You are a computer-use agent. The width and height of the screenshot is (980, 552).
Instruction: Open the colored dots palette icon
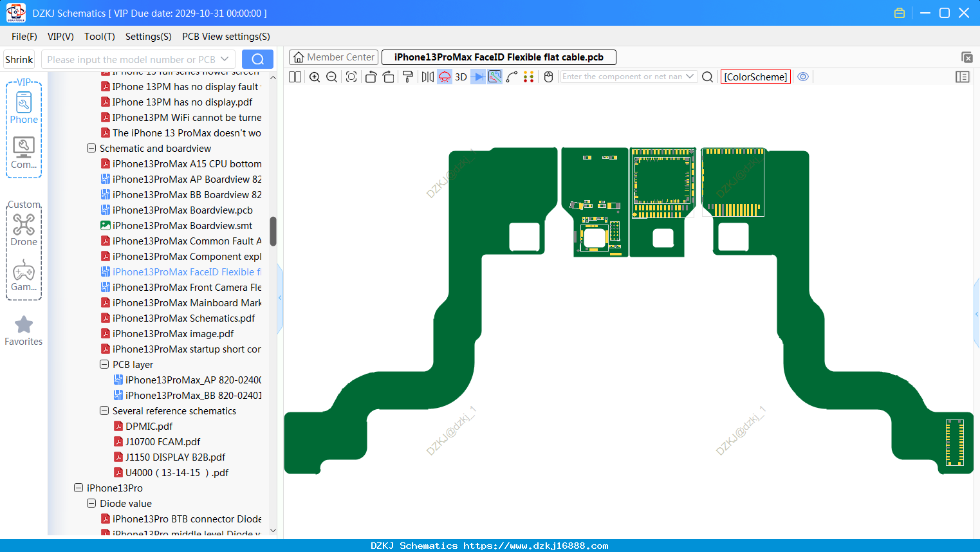pos(529,77)
